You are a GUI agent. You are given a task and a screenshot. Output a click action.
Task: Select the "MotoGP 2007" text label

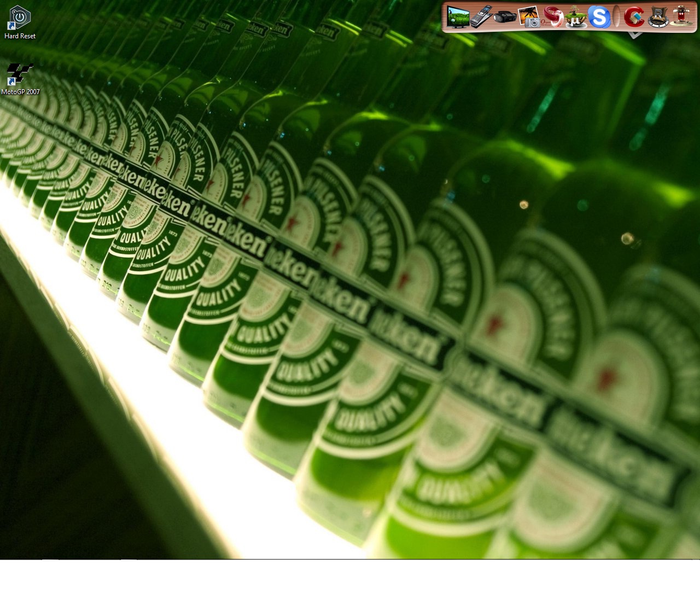point(20,92)
